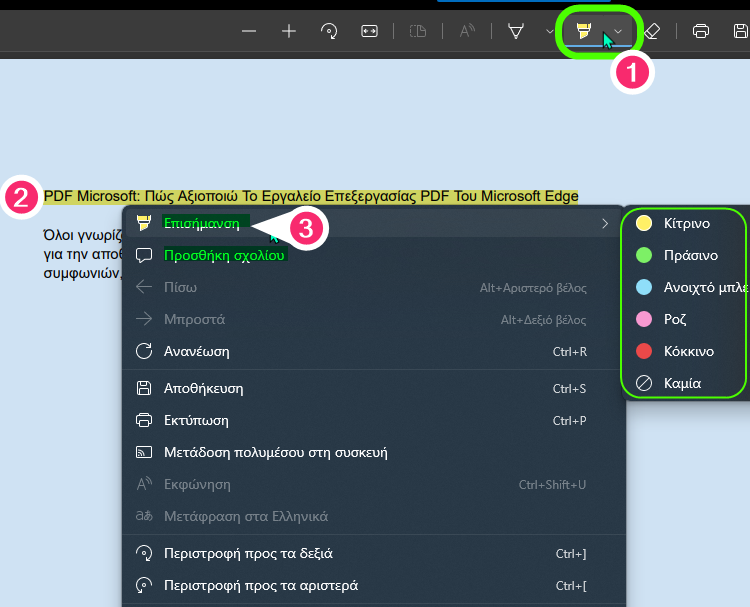The height and width of the screenshot is (607, 750).
Task: Pick the Κίτρινο yellow highlight color
Action: pyautogui.click(x=686, y=223)
